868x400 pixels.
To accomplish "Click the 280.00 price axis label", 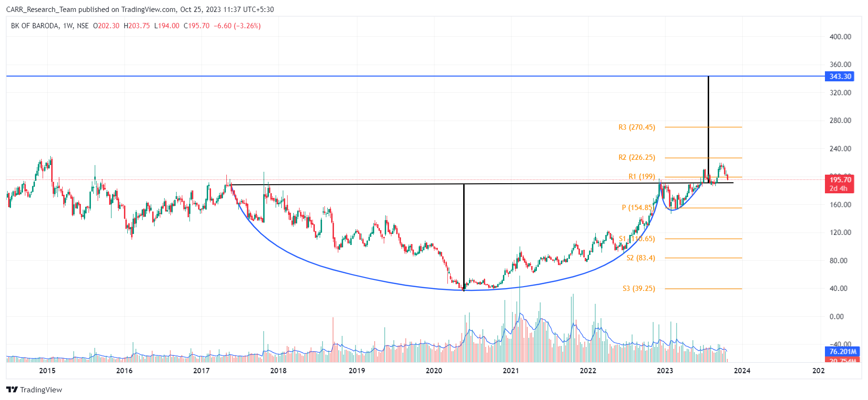I will [x=840, y=121].
